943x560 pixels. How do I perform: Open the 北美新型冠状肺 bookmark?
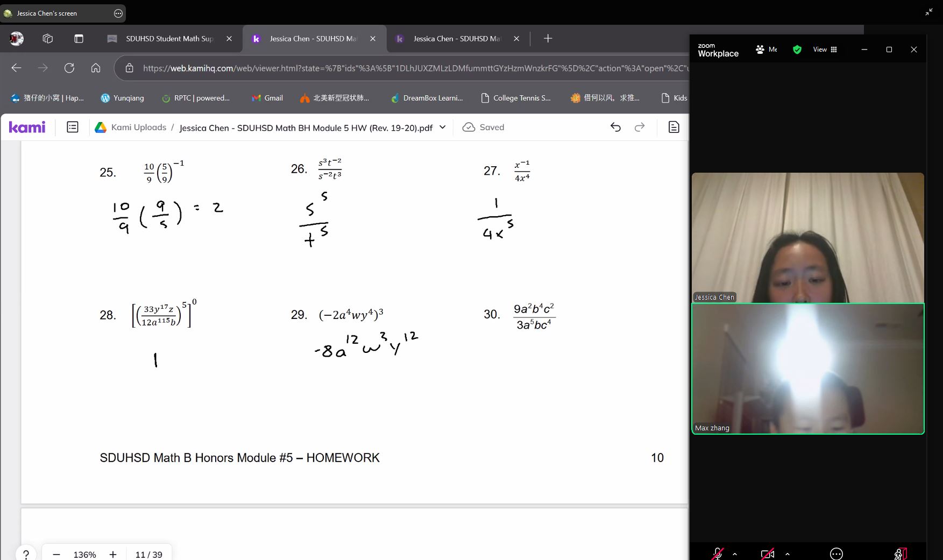click(x=335, y=98)
